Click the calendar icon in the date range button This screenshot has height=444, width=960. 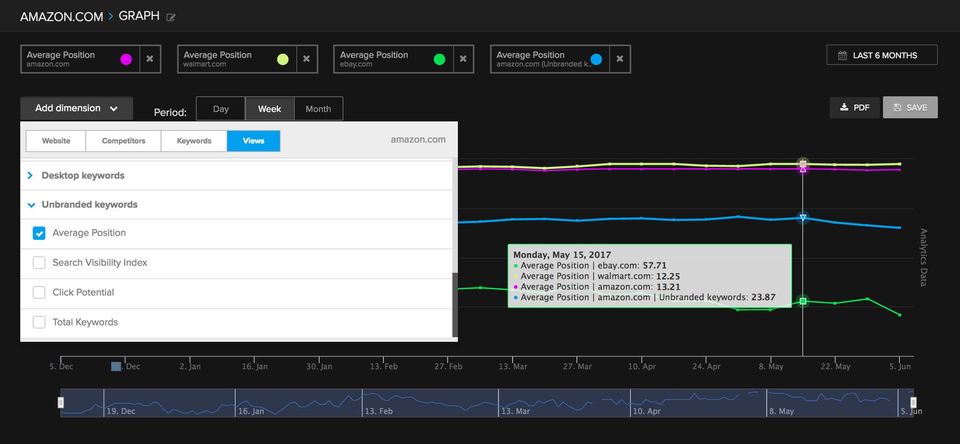pyautogui.click(x=843, y=55)
